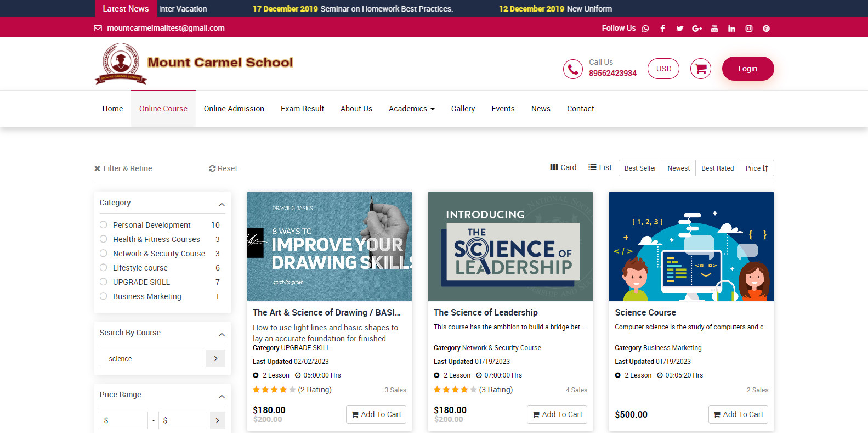Open the Instagram social link icon

pyautogui.click(x=748, y=29)
